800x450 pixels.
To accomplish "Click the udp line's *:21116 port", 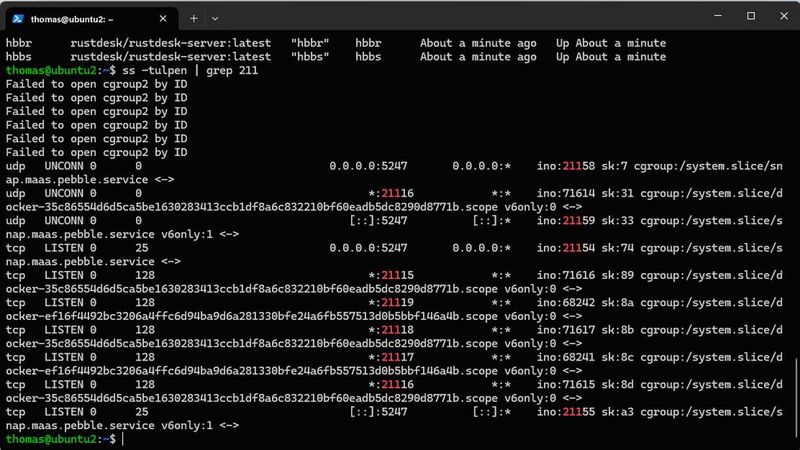I will 391,193.
